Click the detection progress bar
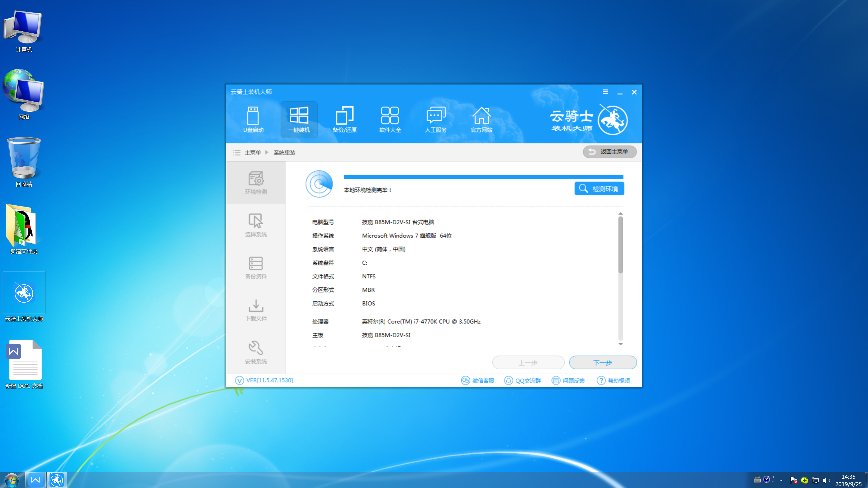Screen dimensions: 868x488 click(x=484, y=177)
